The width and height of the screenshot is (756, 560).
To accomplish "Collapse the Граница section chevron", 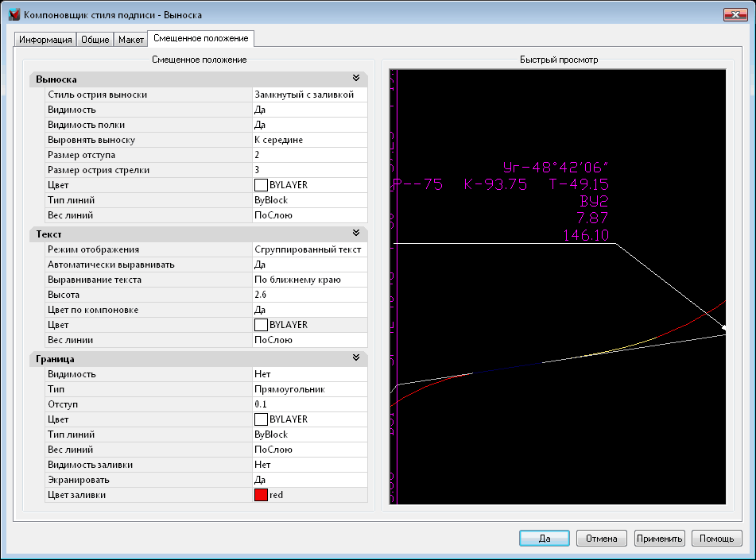I will pyautogui.click(x=356, y=358).
